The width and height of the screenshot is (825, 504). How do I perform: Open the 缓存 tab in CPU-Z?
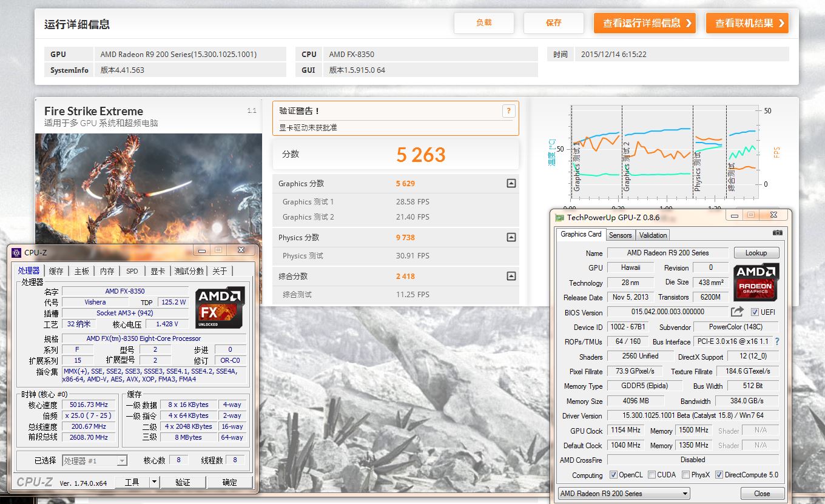click(56, 271)
